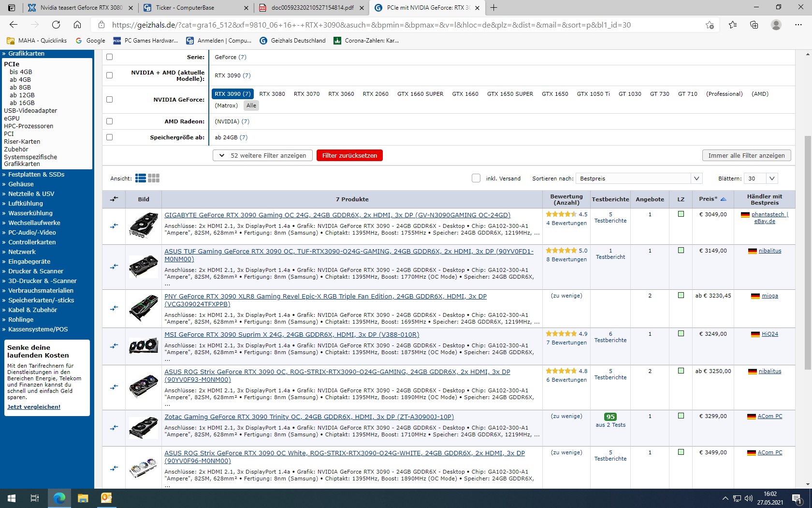The width and height of the screenshot is (812, 508).
Task: Toggle LZ checkbox for MSI Suprim X row
Action: coord(681,333)
